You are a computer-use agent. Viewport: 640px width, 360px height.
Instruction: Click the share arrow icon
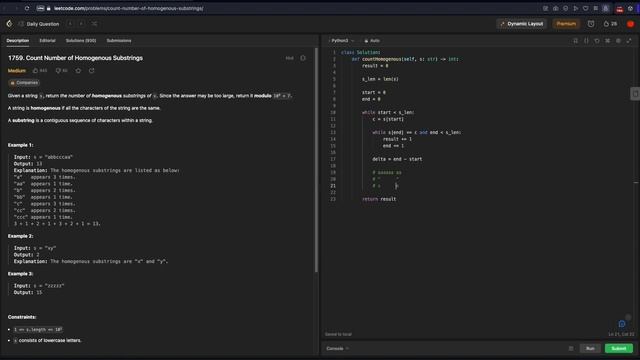[x=91, y=71]
